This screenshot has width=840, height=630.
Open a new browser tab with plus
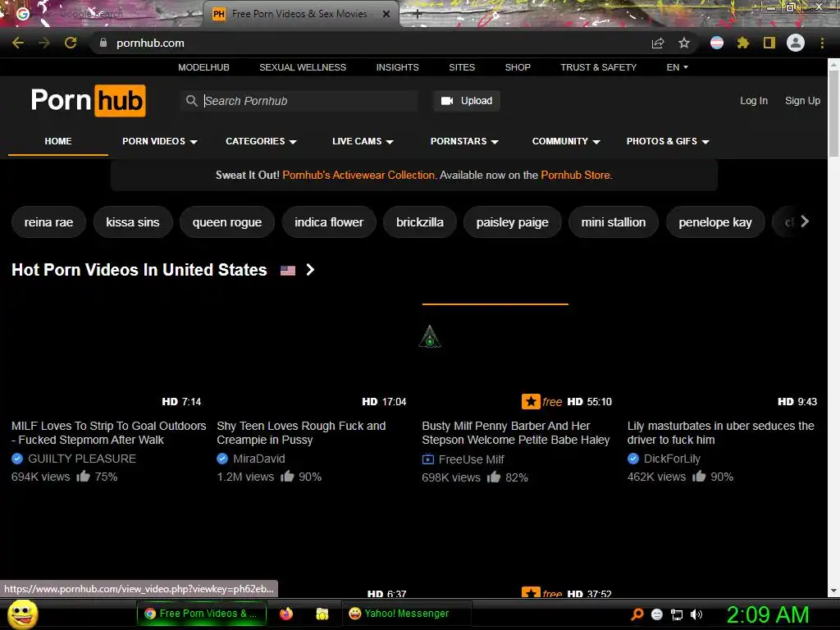click(x=418, y=15)
